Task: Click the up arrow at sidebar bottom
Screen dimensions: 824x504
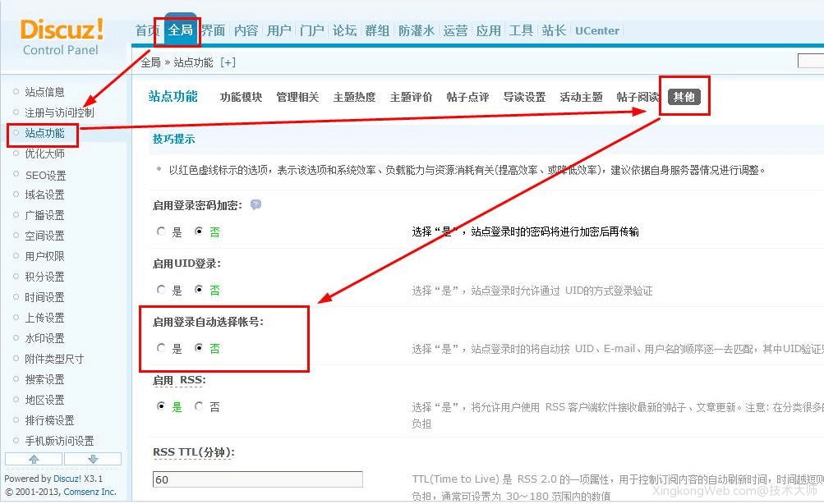Action: coord(33,459)
